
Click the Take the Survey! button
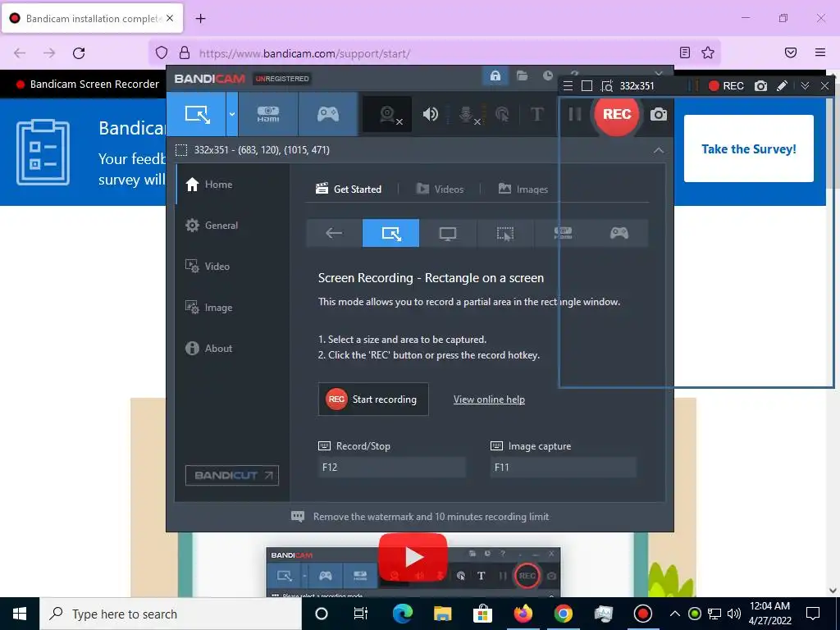click(x=748, y=148)
